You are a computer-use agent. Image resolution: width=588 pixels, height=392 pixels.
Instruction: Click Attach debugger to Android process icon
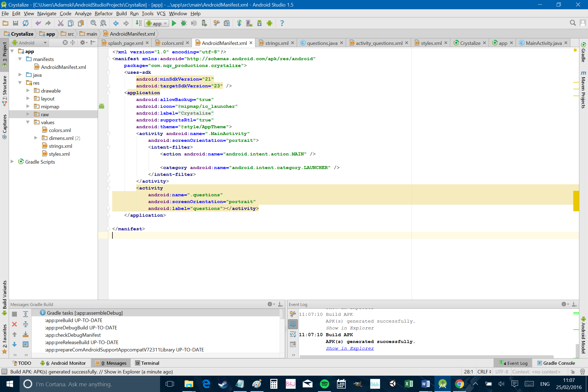pyautogui.click(x=204, y=23)
